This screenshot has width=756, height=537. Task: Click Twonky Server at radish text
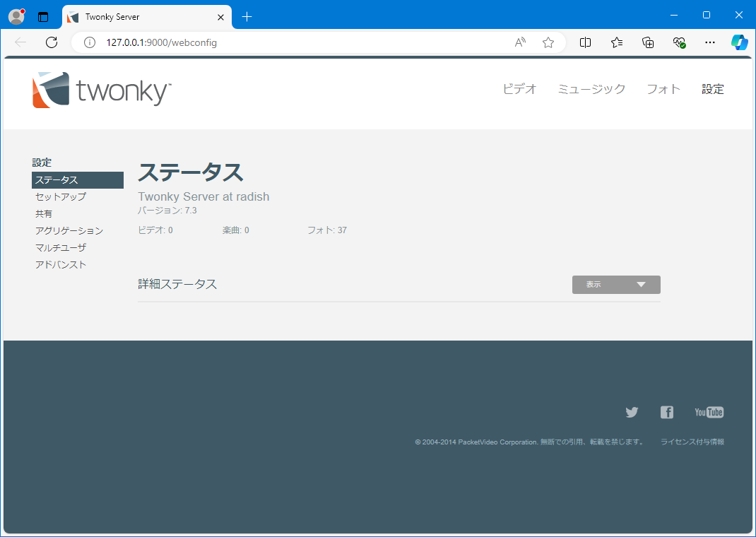203,196
